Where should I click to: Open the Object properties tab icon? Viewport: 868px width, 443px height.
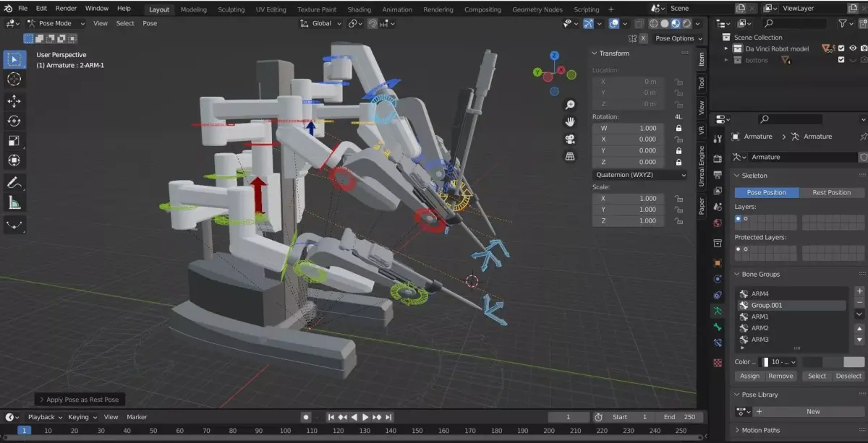point(718,263)
